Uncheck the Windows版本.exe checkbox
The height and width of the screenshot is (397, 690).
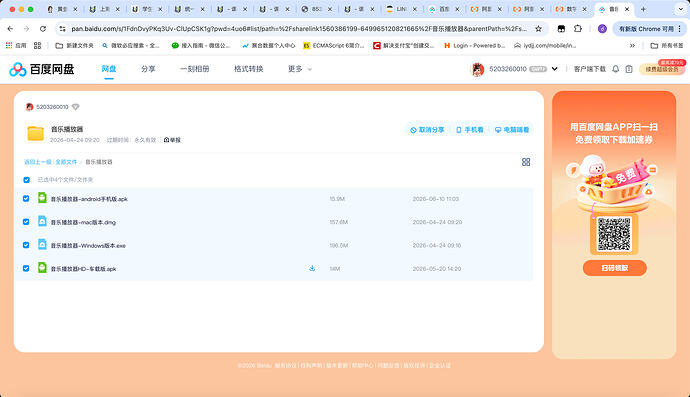pyautogui.click(x=26, y=245)
